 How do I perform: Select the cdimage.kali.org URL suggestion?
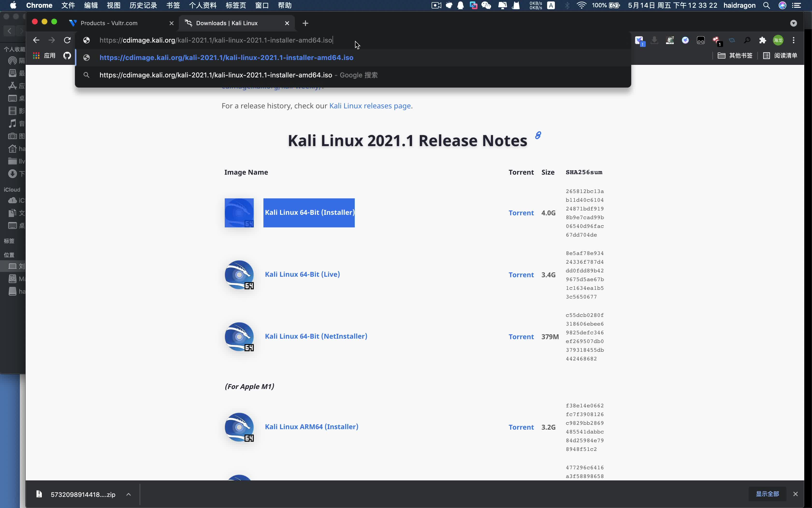click(x=353, y=58)
